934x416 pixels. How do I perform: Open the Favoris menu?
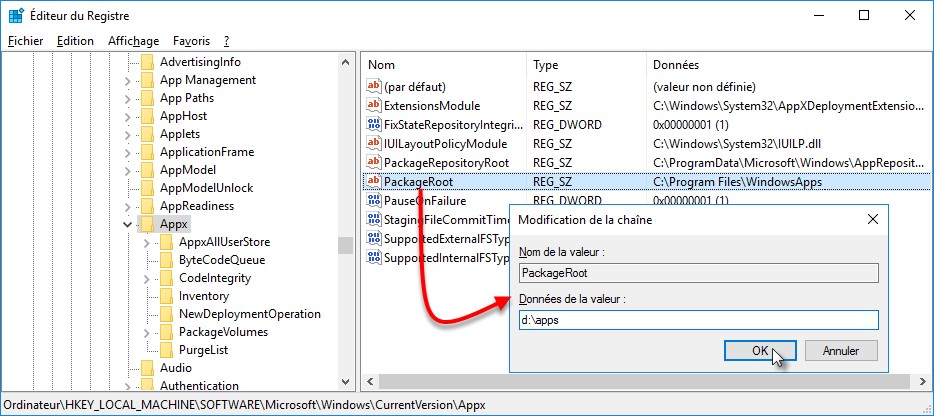tap(191, 41)
